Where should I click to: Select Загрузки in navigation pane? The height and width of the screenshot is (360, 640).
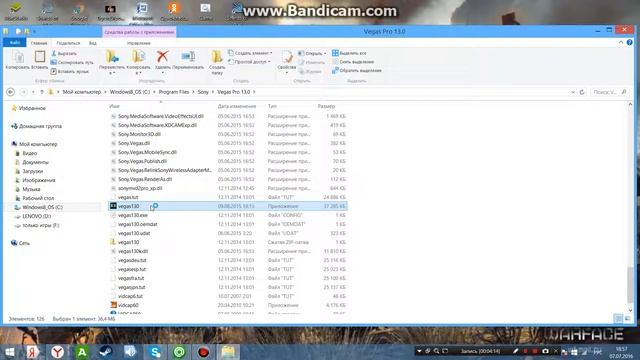(32, 171)
